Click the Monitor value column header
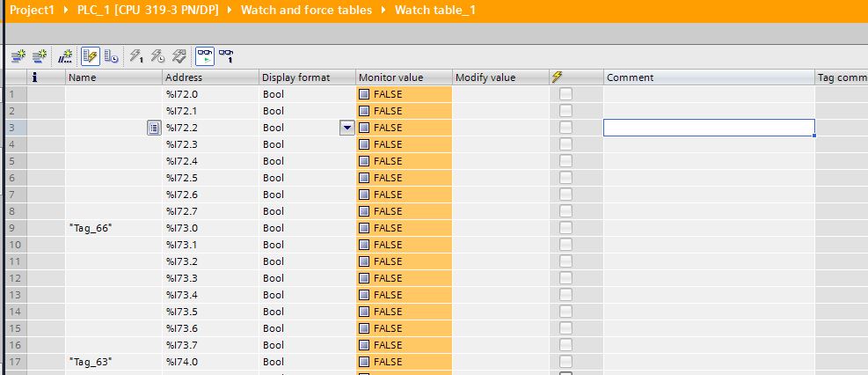Viewport: 868px width, 375px height. coord(405,77)
